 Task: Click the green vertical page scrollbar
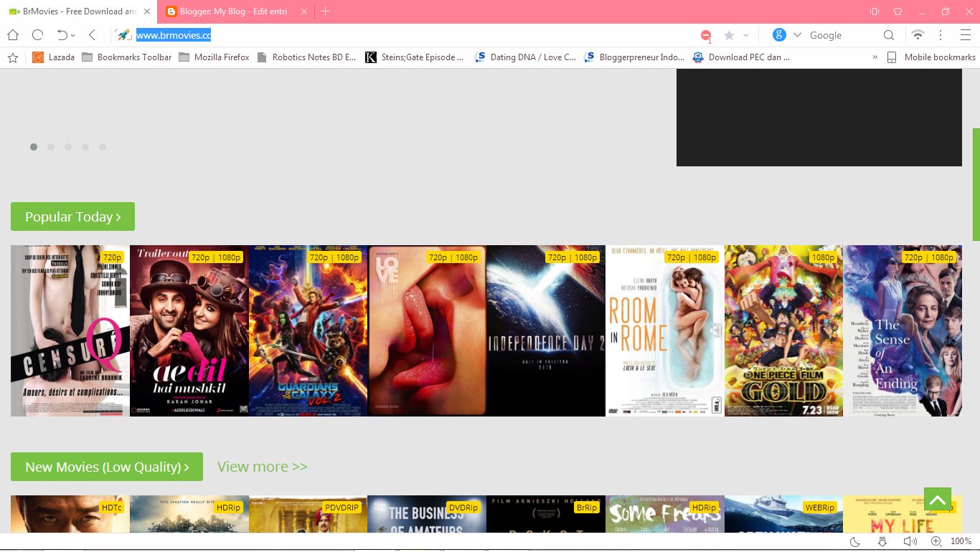[976, 184]
